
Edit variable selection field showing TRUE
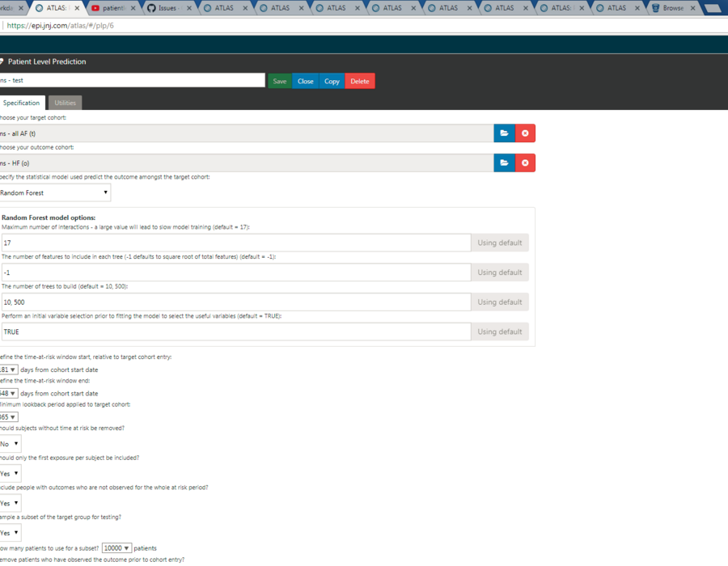[x=236, y=332]
